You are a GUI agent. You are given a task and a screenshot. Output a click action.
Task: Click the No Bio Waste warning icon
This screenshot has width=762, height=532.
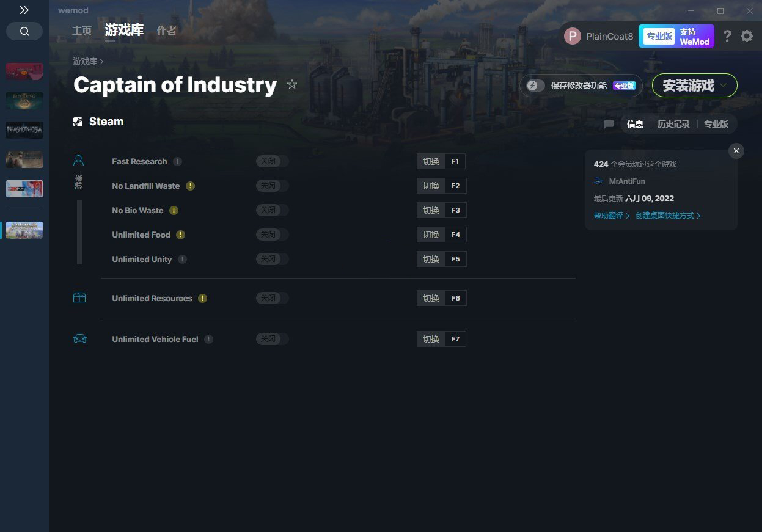pos(174,210)
